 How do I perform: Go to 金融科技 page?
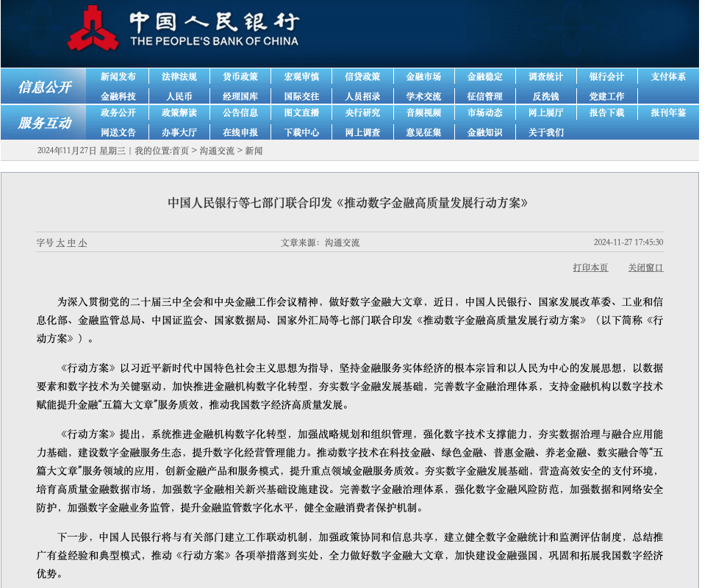click(118, 96)
